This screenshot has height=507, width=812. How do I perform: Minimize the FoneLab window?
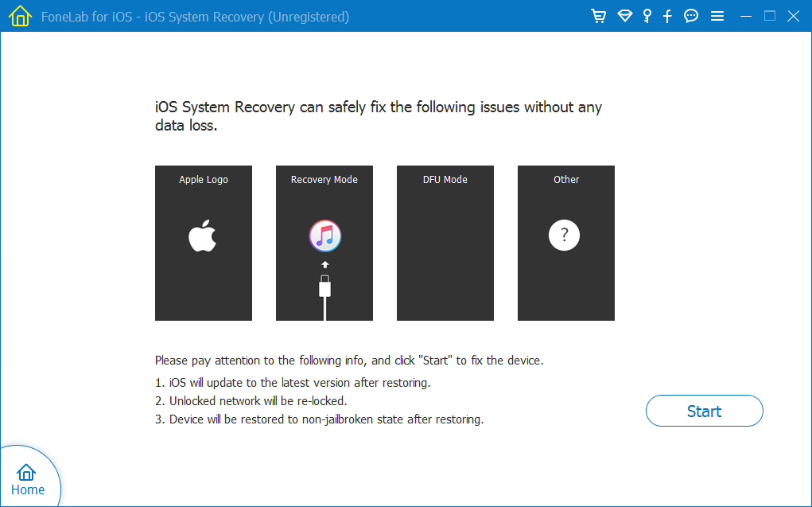[745, 17]
